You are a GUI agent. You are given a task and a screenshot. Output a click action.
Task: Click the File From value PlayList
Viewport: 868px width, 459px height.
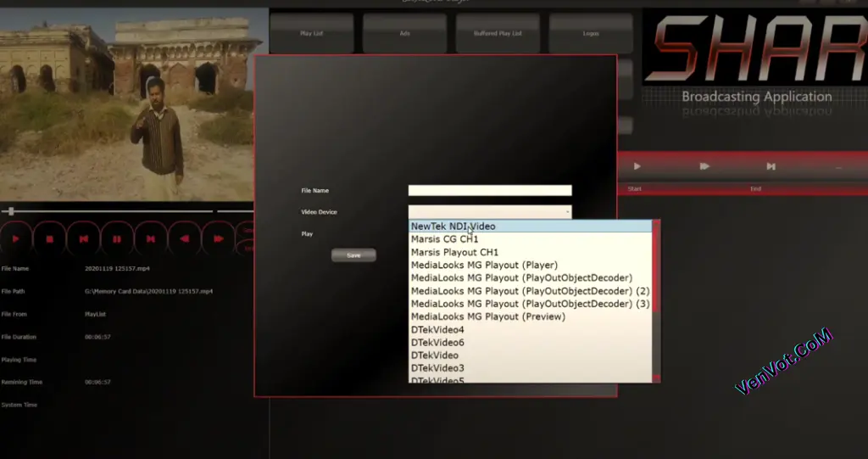pos(95,314)
